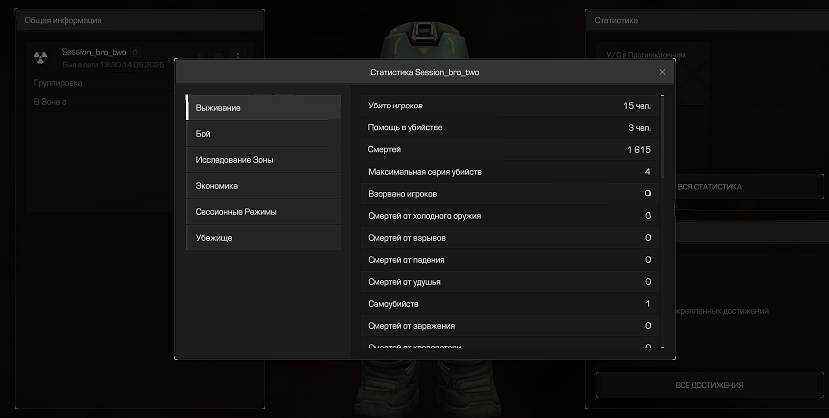Open the three-dot player options menu
Viewport: 829px width, 418px height.
(x=237, y=56)
